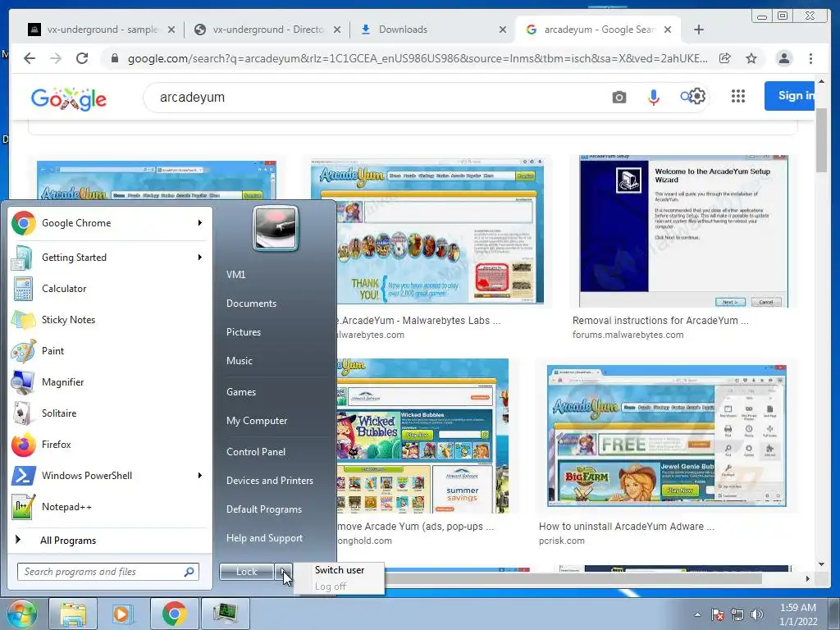
Task: Open the network tray icon
Action: coord(737,614)
